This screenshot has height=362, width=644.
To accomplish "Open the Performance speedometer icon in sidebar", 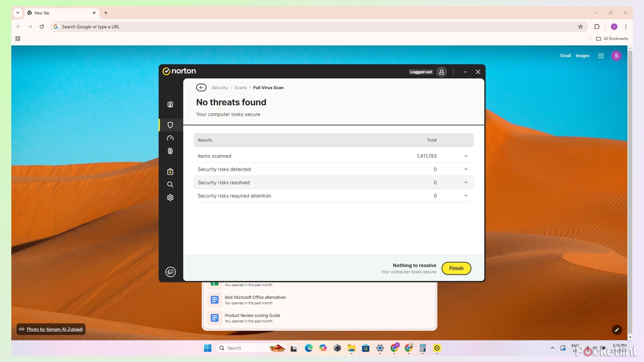I will (170, 138).
